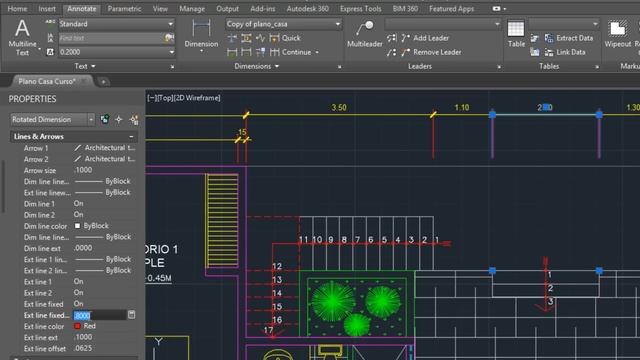The image size is (640, 360).
Task: Collapse the Lines & Arrows section
Action: click(x=131, y=137)
